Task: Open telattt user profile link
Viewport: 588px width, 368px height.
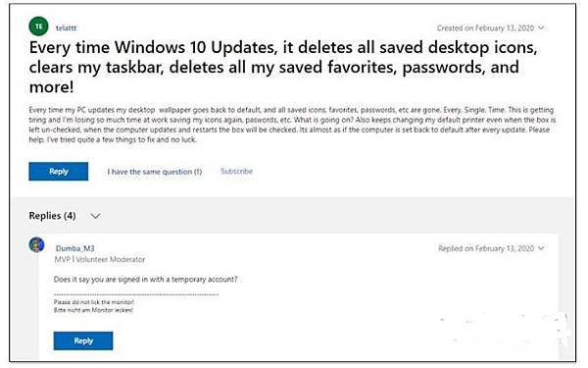Action: click(66, 27)
